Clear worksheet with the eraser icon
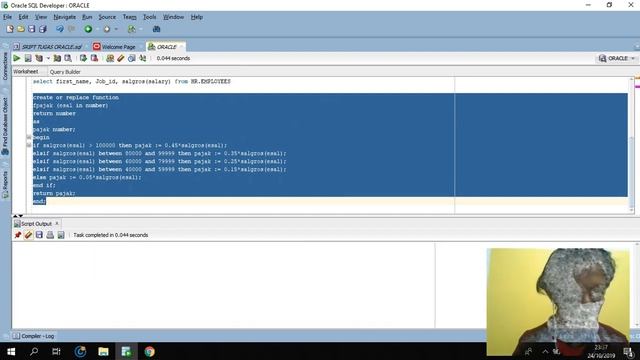The width and height of the screenshot is (640, 360). tap(121, 58)
